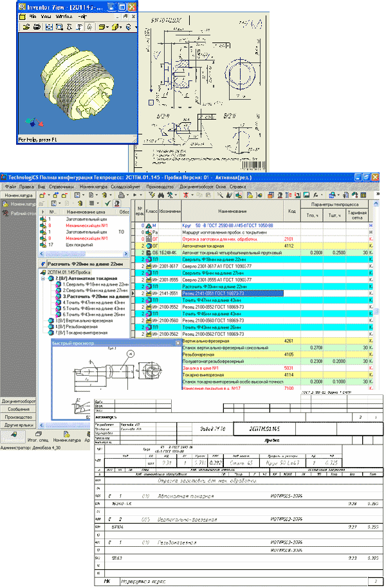
Task: Open Производство menu in menu bar
Action: pyautogui.click(x=160, y=187)
